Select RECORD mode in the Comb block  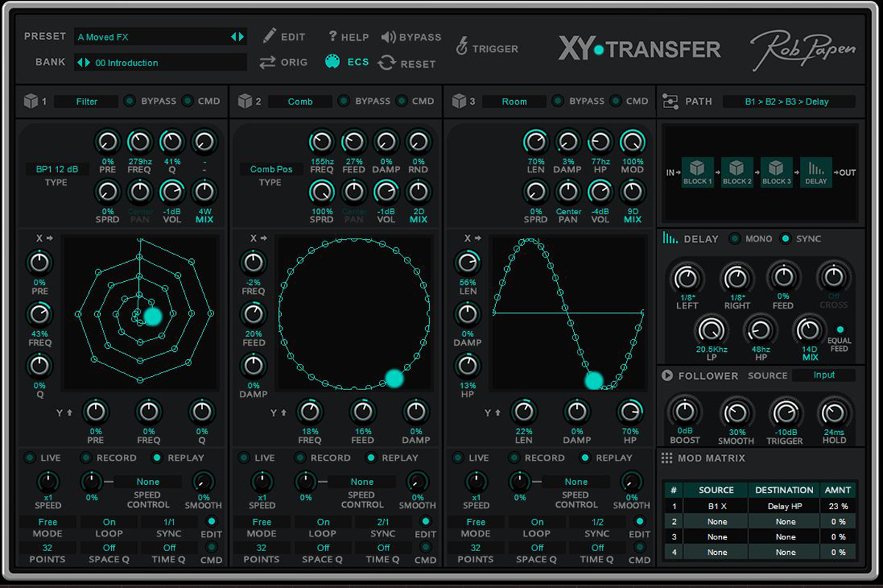[300, 458]
